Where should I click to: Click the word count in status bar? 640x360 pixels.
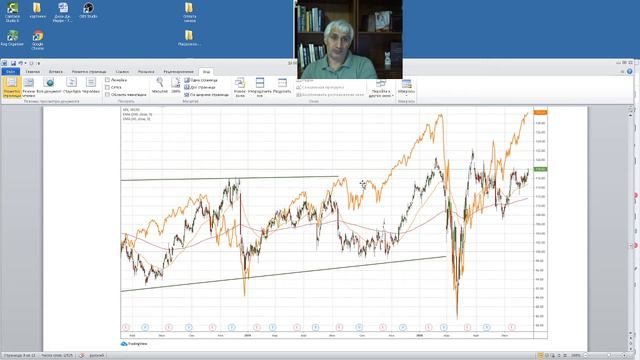tap(58, 356)
